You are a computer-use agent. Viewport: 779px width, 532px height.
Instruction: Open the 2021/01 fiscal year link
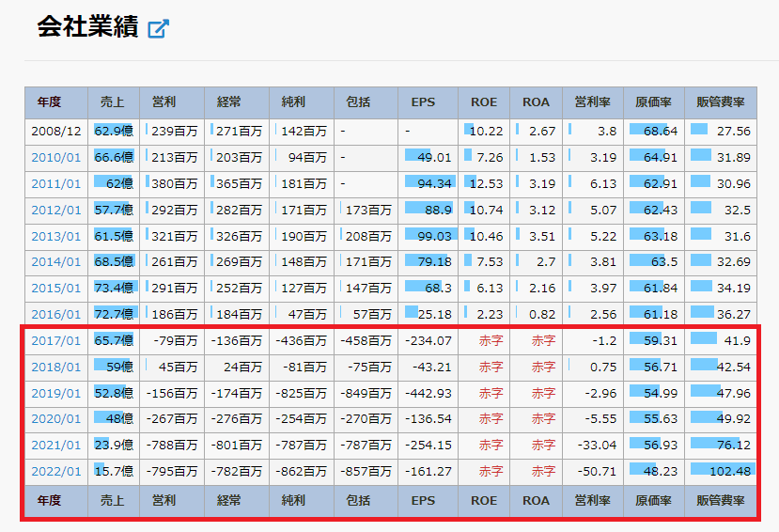coord(55,446)
